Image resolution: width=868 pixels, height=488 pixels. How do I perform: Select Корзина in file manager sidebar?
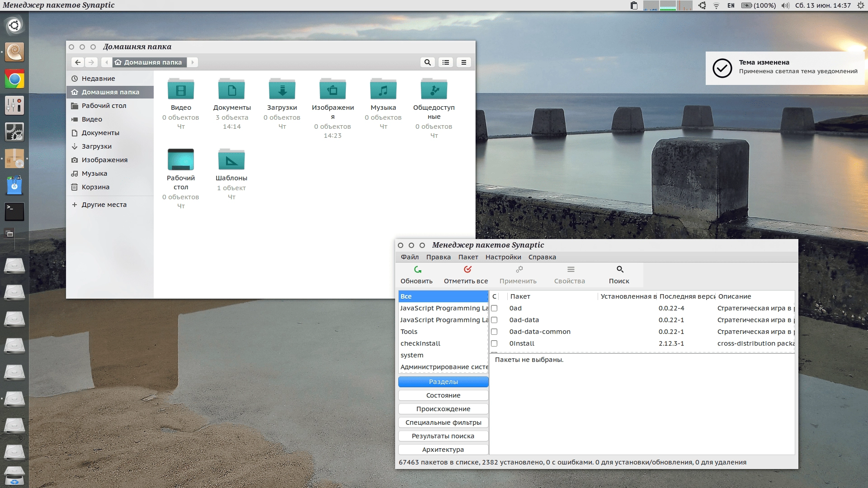(x=110, y=187)
